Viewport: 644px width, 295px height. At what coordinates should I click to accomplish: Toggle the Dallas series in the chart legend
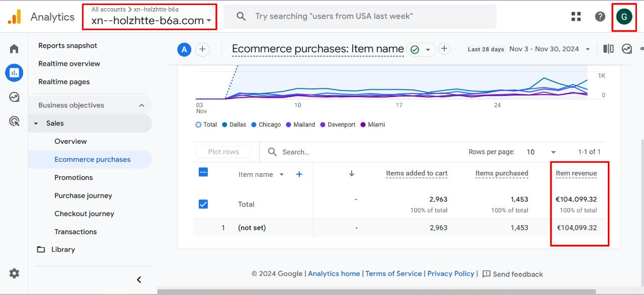234,125
